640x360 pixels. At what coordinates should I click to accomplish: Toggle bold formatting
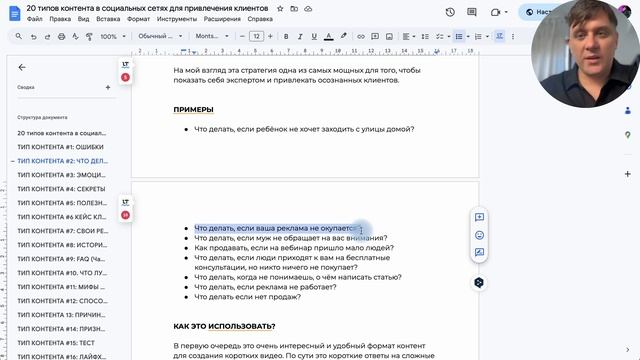tap(286, 36)
